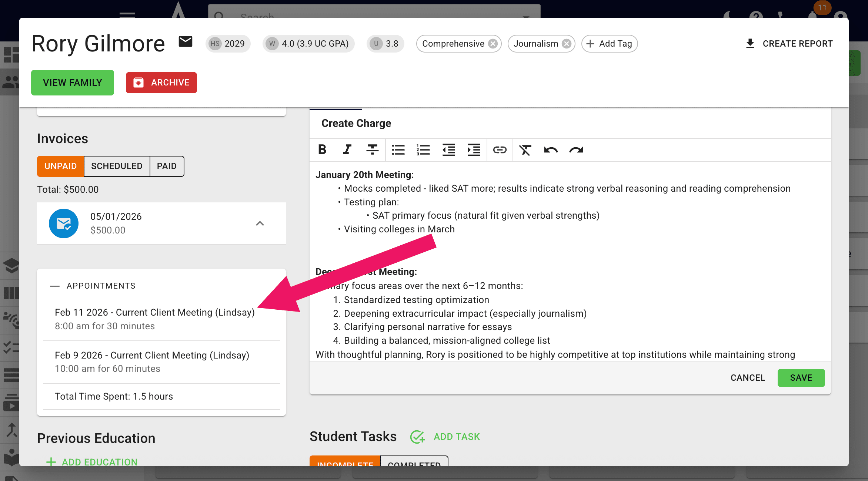This screenshot has width=868, height=481.
Task: Insert a numbered list
Action: click(423, 150)
